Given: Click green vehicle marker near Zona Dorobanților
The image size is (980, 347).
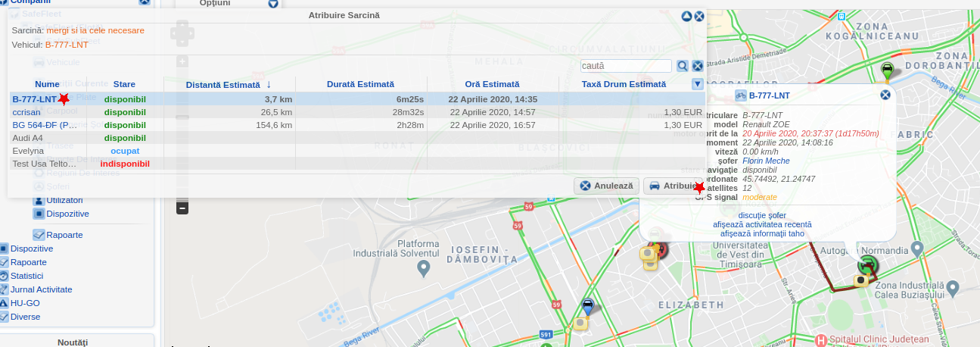Looking at the screenshot, I should [x=887, y=70].
